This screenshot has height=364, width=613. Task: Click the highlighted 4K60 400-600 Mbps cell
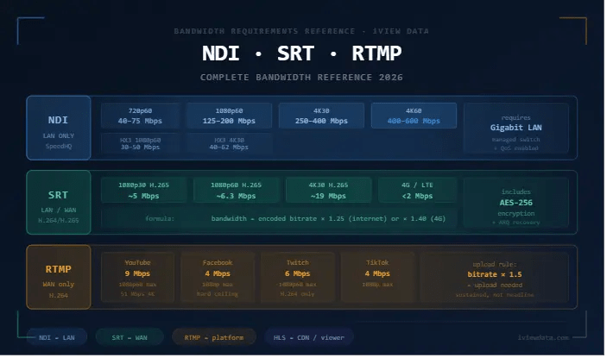414,116
